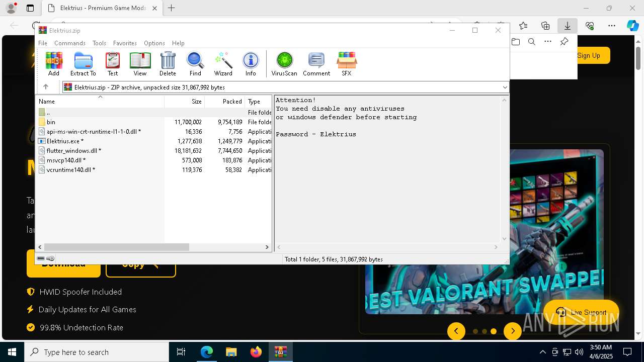Launch Firefox from taskbar
The width and height of the screenshot is (644, 362).
coord(256,352)
